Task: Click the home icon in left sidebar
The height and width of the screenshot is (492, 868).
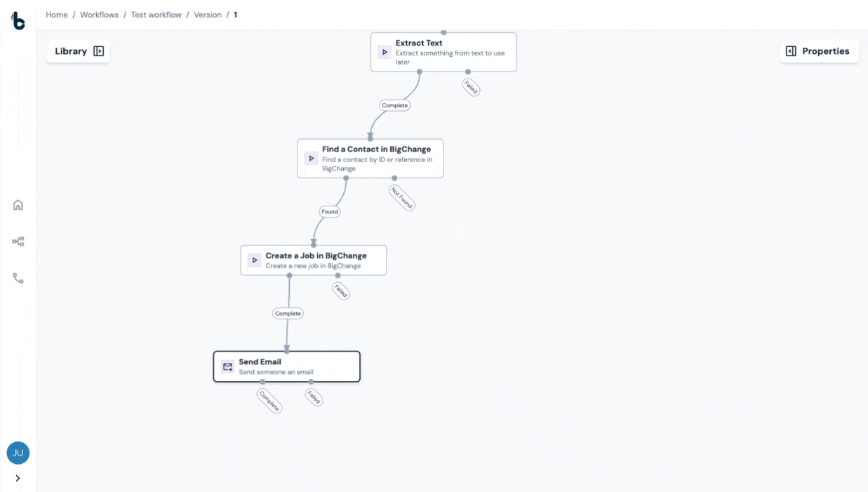Action: pos(18,205)
